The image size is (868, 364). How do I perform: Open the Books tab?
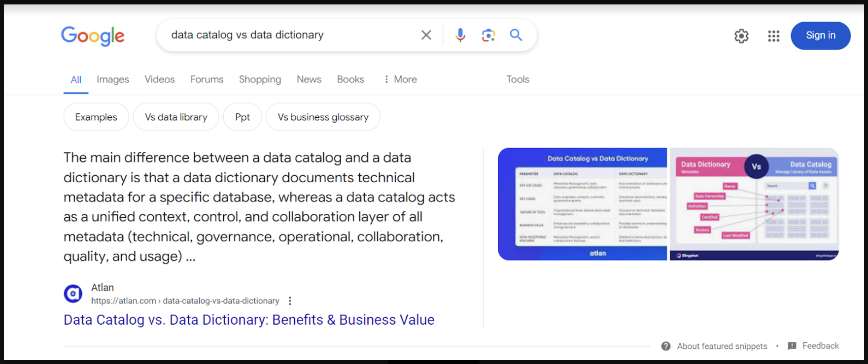[x=350, y=79]
